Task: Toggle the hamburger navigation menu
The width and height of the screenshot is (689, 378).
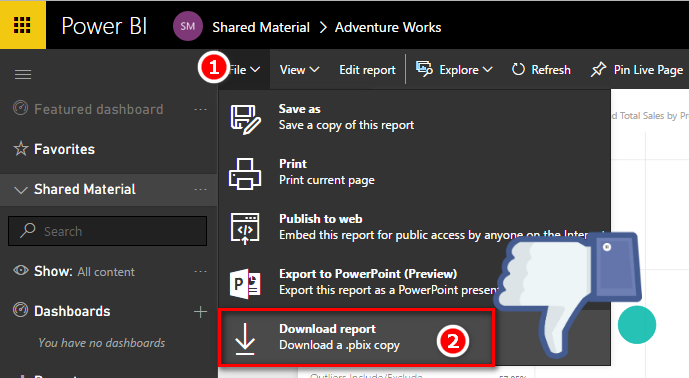Action: coord(23,75)
